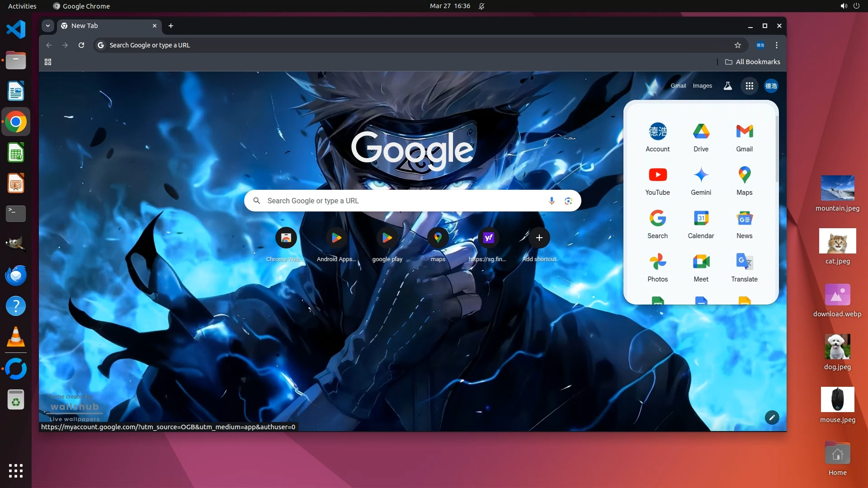Toggle the Google apps grid button
This screenshot has width=868, height=488.
point(749,86)
